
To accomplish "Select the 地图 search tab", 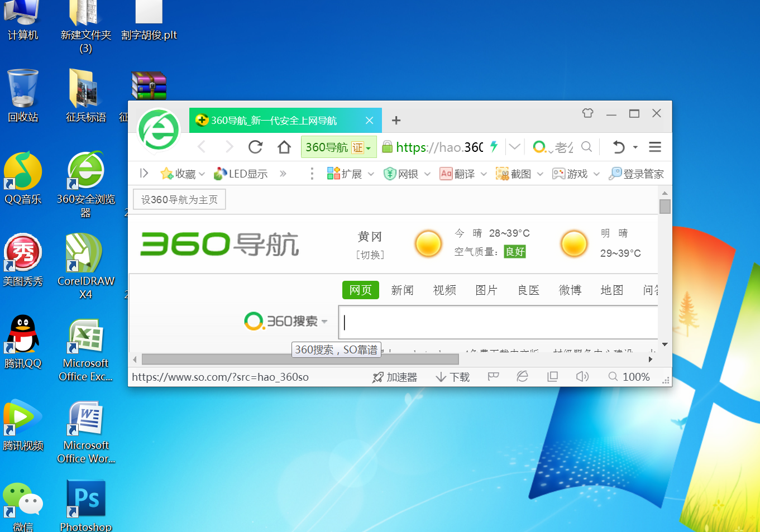I will pyautogui.click(x=612, y=290).
